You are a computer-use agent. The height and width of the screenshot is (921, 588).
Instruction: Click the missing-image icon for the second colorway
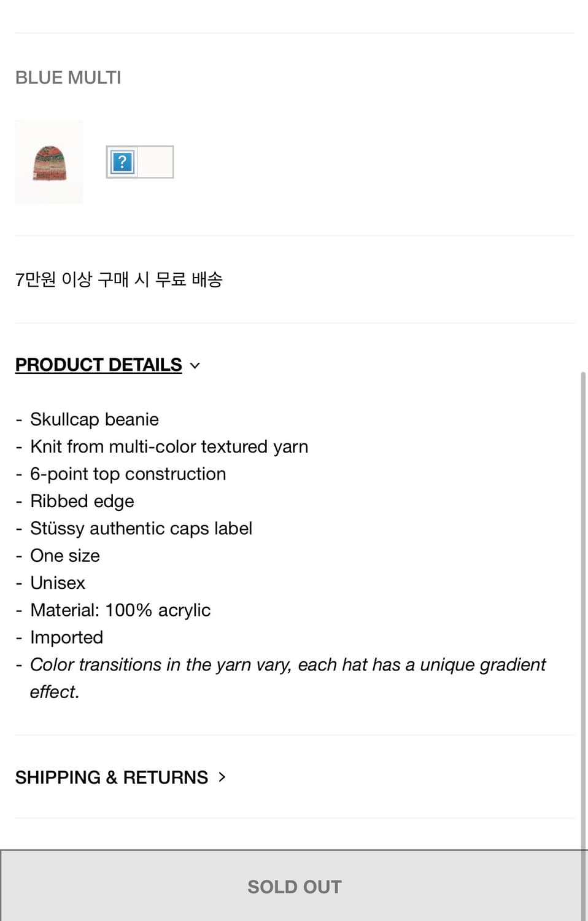(123, 161)
